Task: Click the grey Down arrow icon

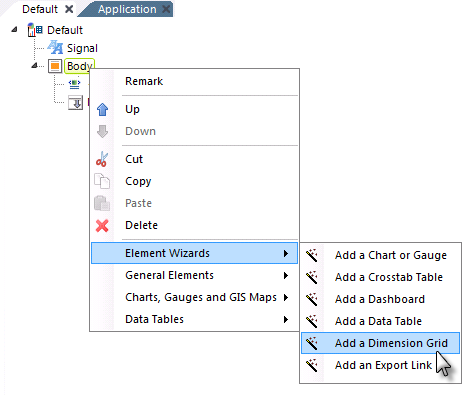Action: click(x=102, y=131)
